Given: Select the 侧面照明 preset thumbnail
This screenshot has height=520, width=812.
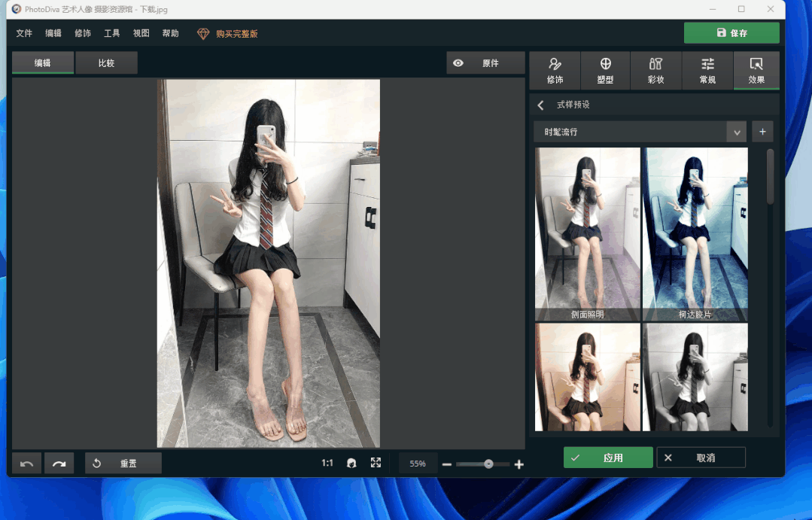Looking at the screenshot, I should (587, 234).
